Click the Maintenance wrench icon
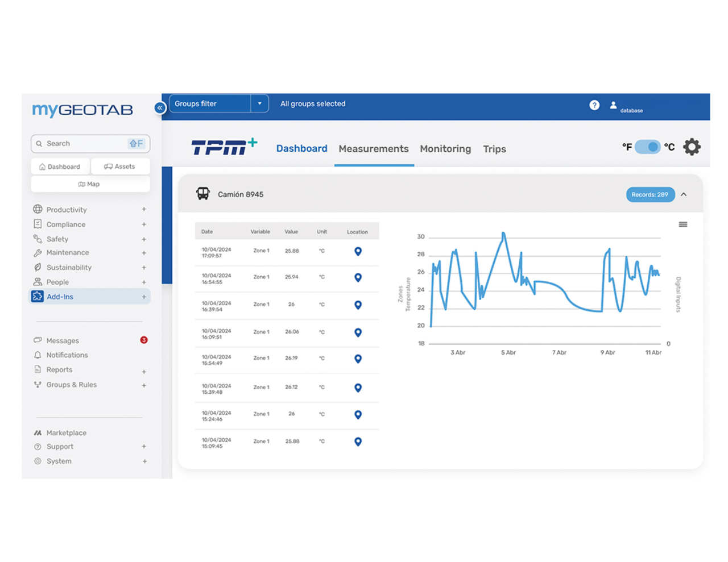The height and width of the screenshot is (562, 728). (x=38, y=253)
